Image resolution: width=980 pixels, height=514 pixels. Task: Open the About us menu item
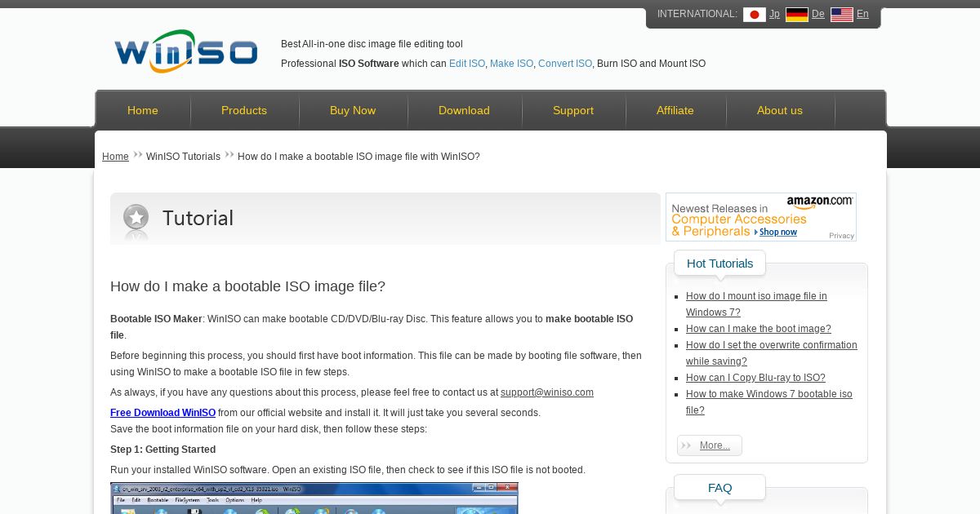[780, 110]
